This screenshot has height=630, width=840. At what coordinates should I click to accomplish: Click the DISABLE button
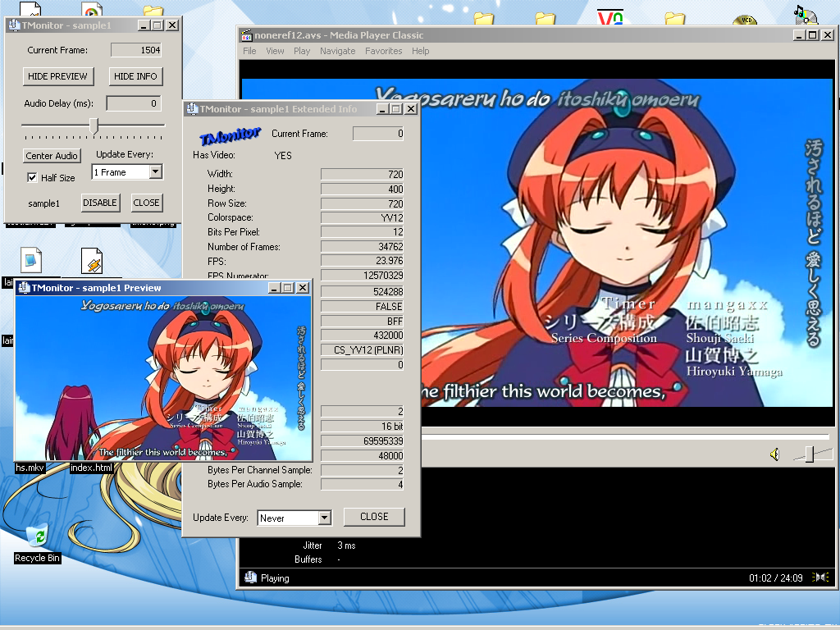click(x=100, y=203)
